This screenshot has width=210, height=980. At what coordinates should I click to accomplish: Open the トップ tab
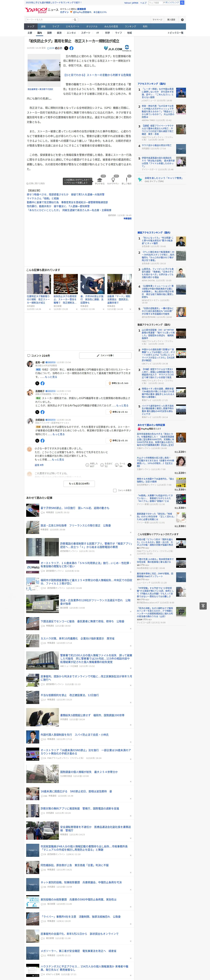click(x=31, y=27)
